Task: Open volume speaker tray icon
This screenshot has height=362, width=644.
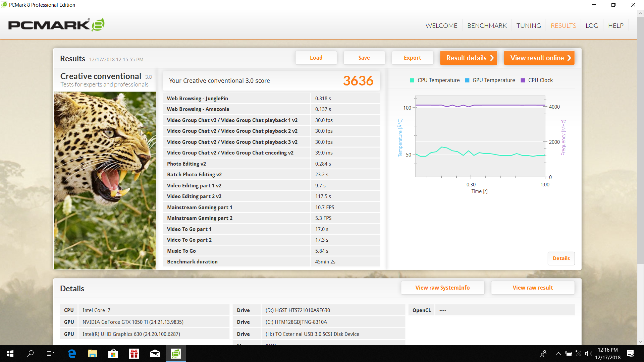Action: pyautogui.click(x=588, y=354)
